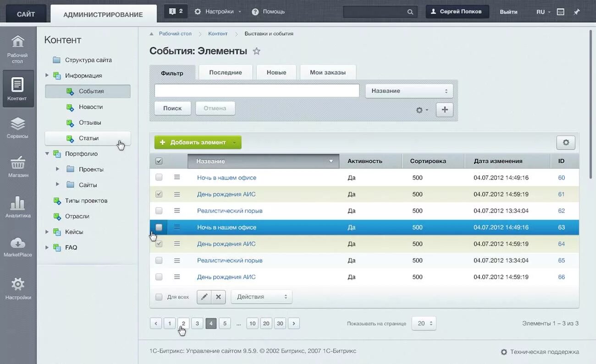Check the checkbox for highlighted row 63
This screenshot has height=364, width=596.
[x=159, y=227]
